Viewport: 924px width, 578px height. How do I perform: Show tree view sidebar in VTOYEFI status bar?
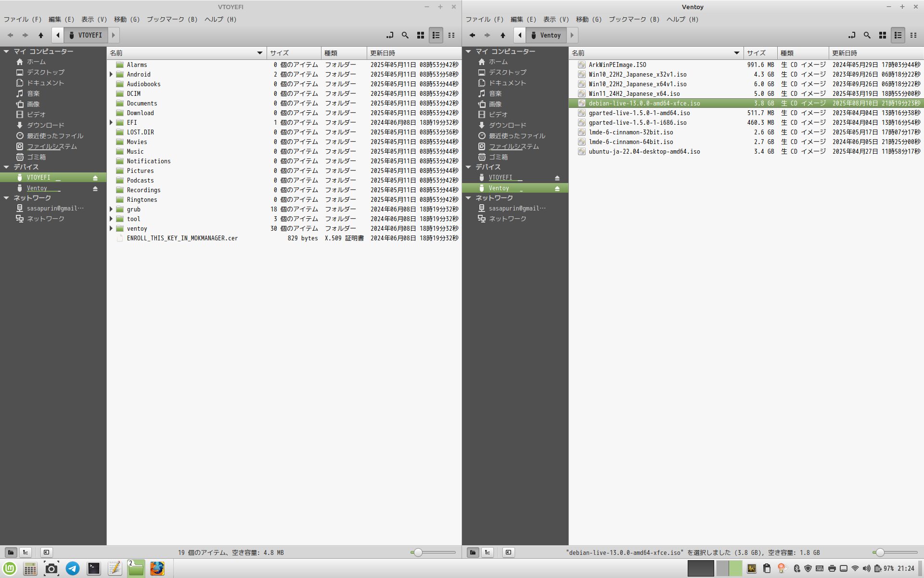click(x=26, y=552)
